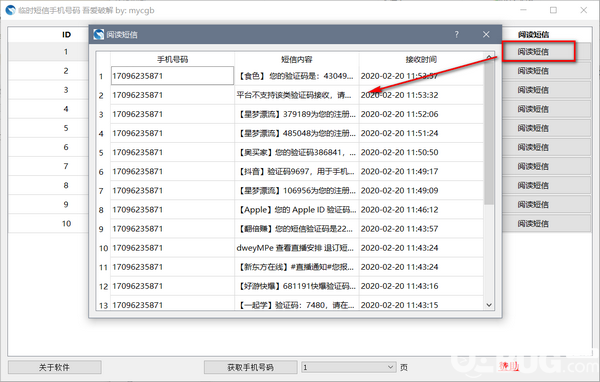Click 阅读短信 button for ID 2
The width and height of the screenshot is (600, 382).
(x=546, y=71)
